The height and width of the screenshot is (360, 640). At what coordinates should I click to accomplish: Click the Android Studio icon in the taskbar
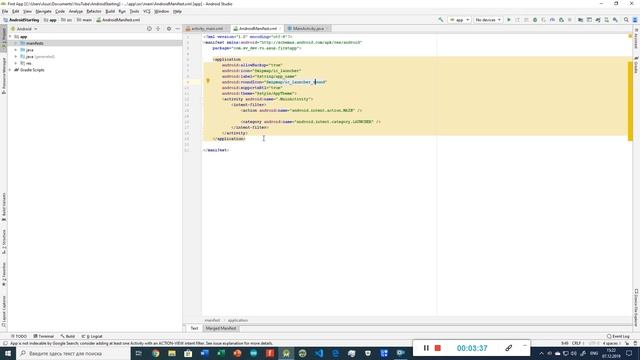(x=286, y=353)
